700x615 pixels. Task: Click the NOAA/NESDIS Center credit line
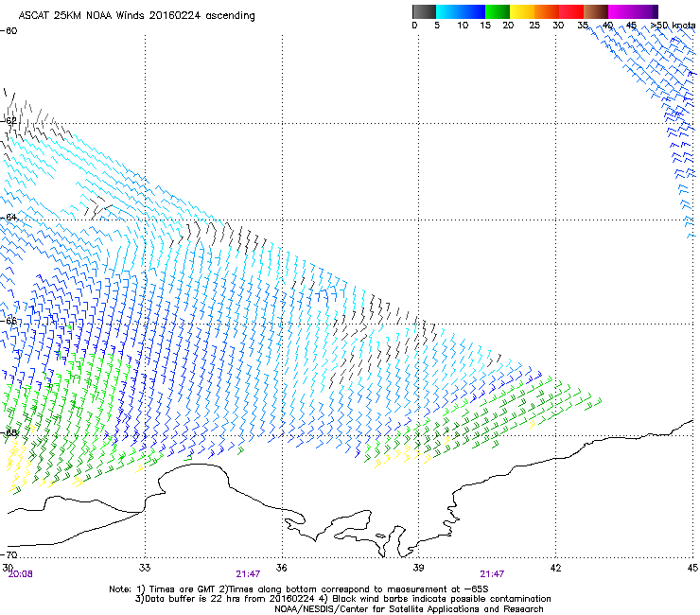(x=409, y=609)
